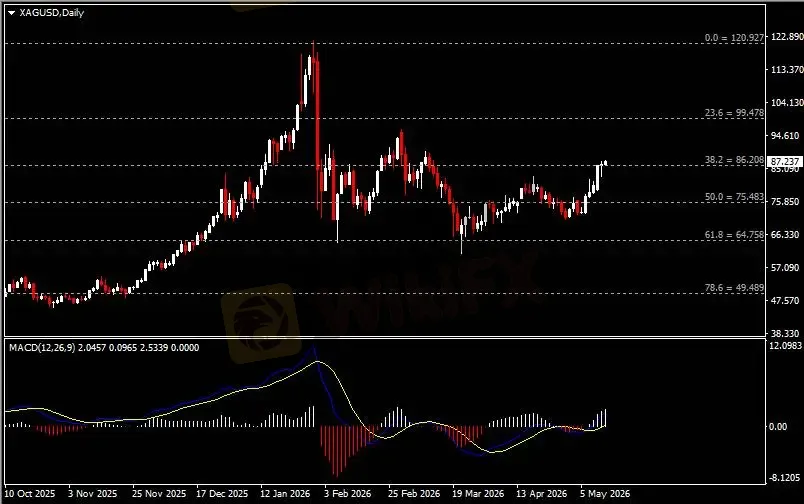Click the 5 May 2026 date marker
Viewport: 804px width, 504px height.
click(x=605, y=494)
